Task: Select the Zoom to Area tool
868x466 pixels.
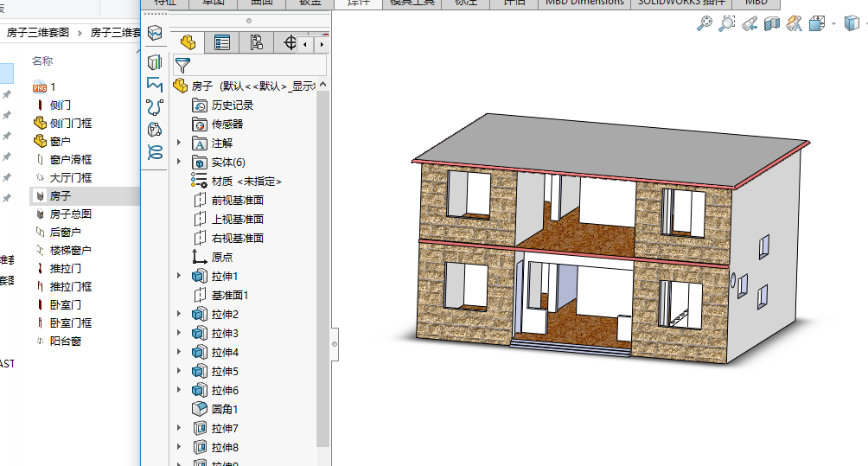Action: pos(727,24)
